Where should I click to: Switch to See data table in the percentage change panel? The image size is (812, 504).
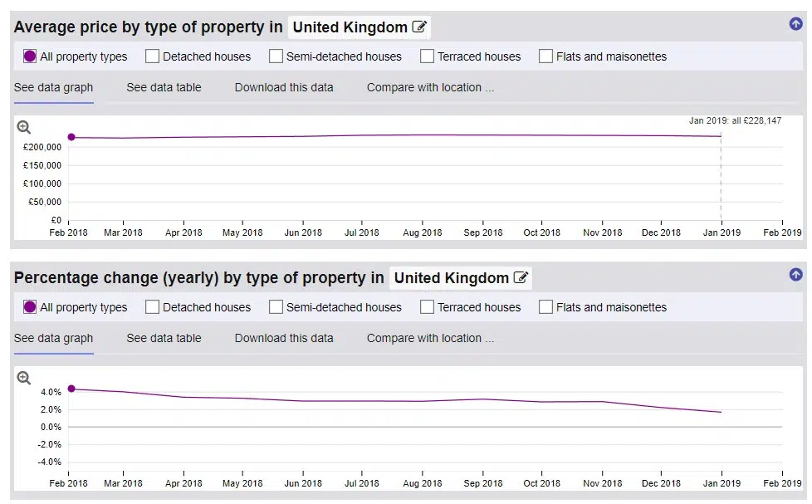[164, 338]
